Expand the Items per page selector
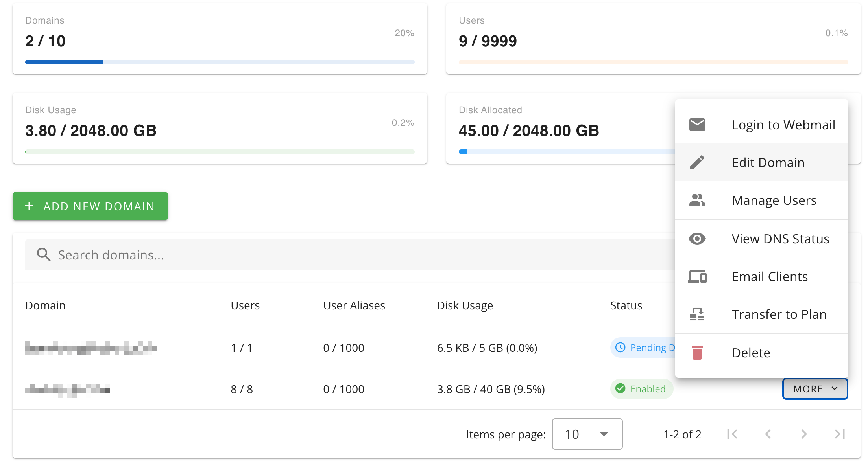 587,434
